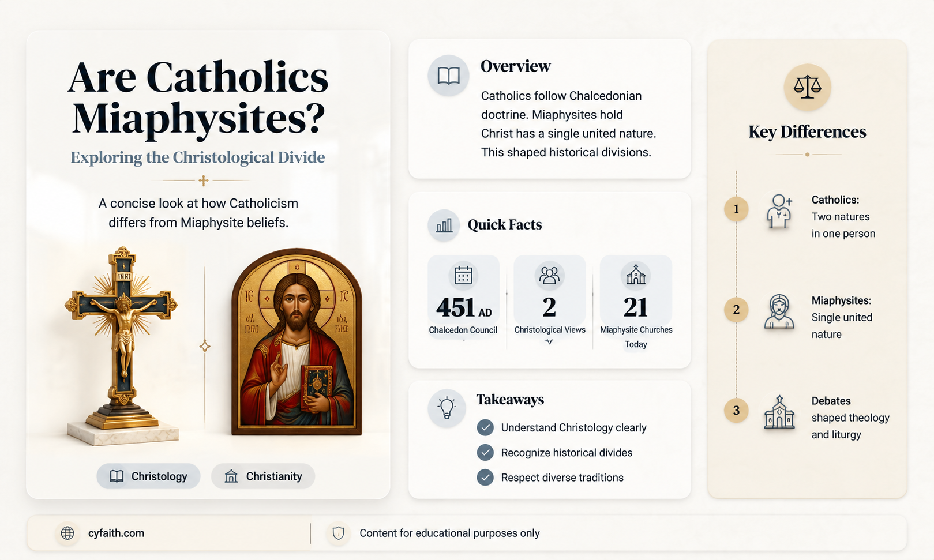Click the people group icon above 2

[x=549, y=275]
